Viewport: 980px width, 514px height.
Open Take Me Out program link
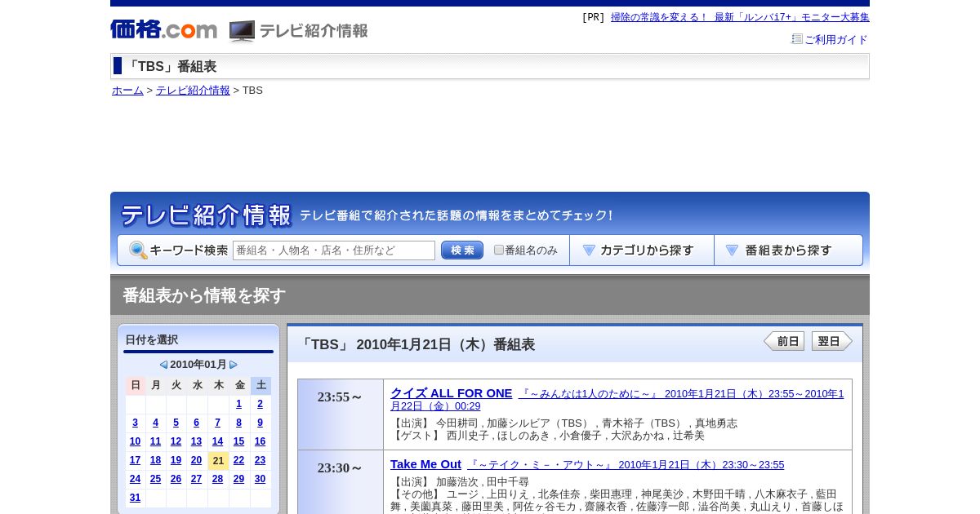coord(425,464)
